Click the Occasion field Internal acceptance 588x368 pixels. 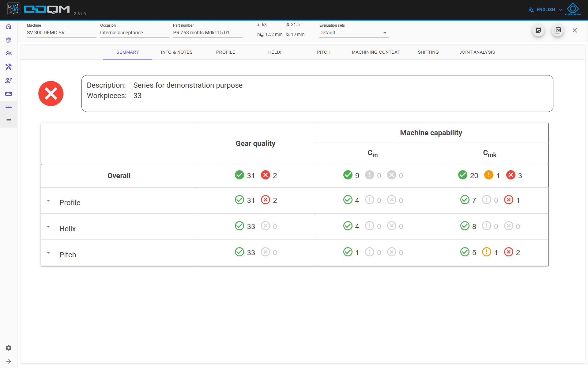135,33
